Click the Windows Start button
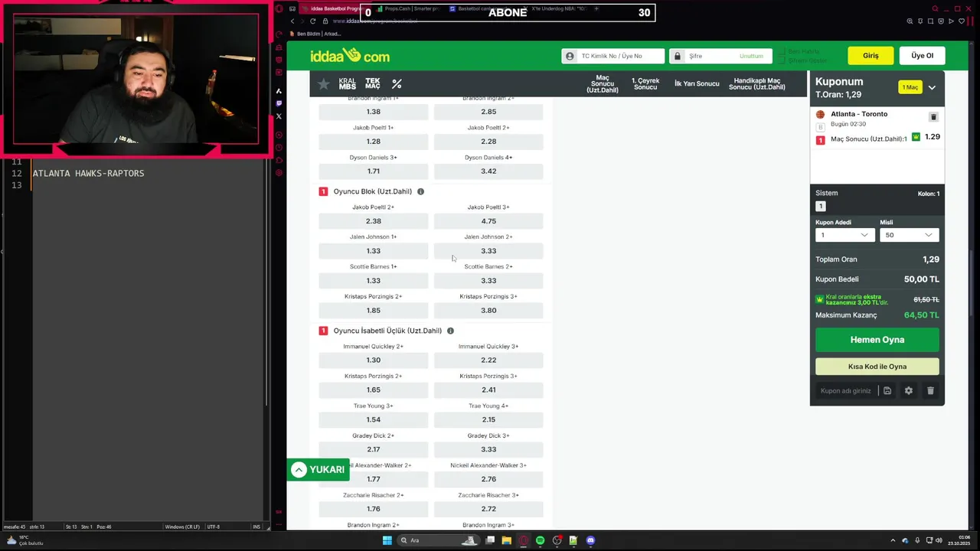Screen dimensions: 980x551 387,540
